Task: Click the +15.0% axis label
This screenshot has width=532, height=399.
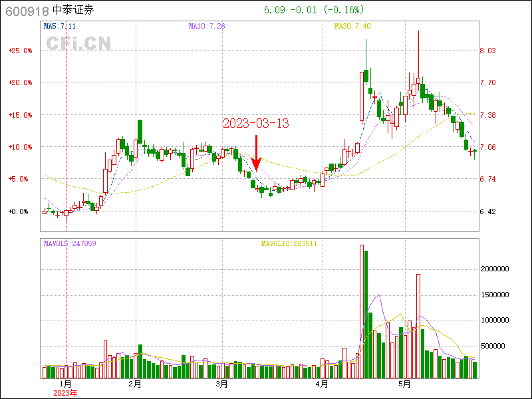Action: point(21,115)
